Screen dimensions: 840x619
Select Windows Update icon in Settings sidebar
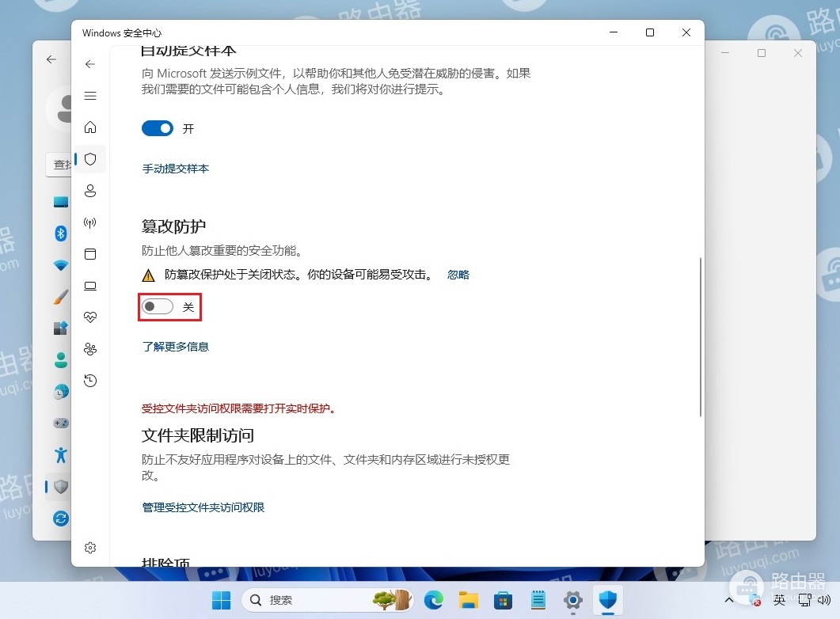[x=60, y=518]
